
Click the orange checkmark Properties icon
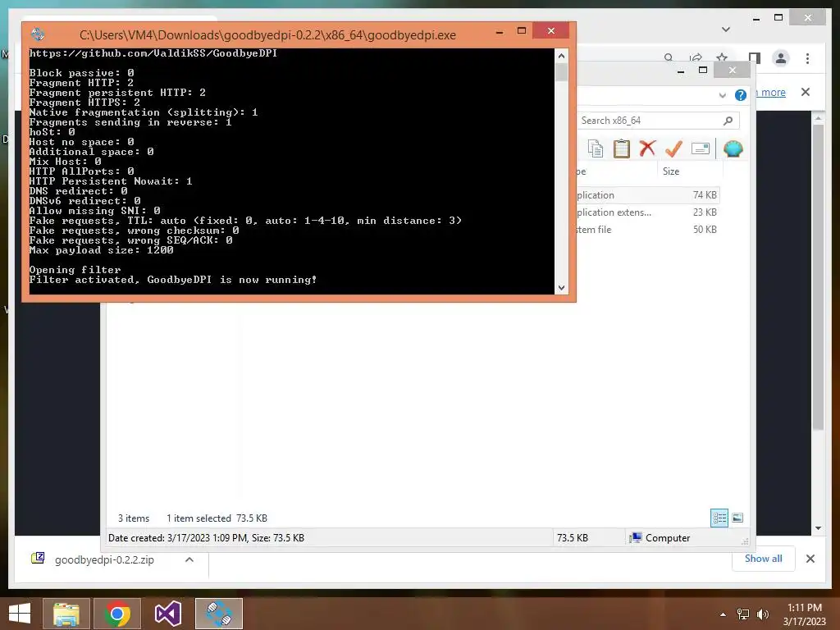(673, 148)
